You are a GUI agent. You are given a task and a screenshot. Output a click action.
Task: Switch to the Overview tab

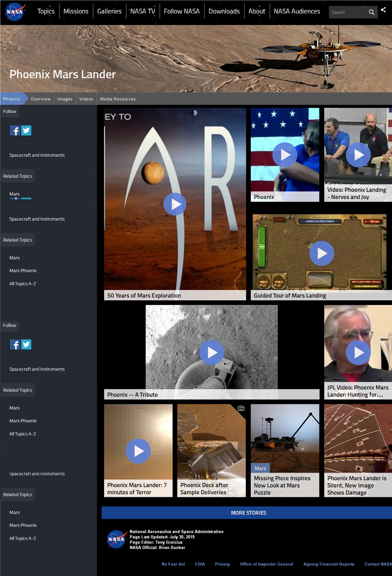tap(41, 99)
